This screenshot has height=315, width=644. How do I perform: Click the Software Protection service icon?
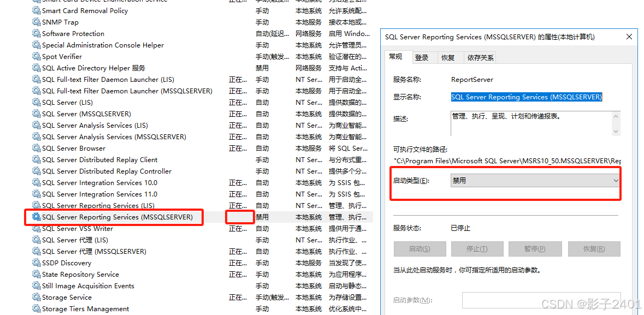point(34,33)
